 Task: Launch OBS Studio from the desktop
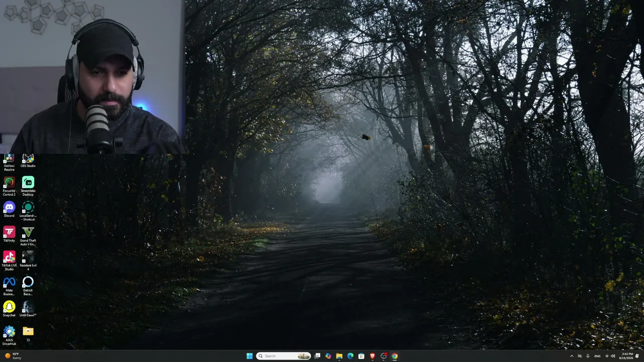pos(28,161)
